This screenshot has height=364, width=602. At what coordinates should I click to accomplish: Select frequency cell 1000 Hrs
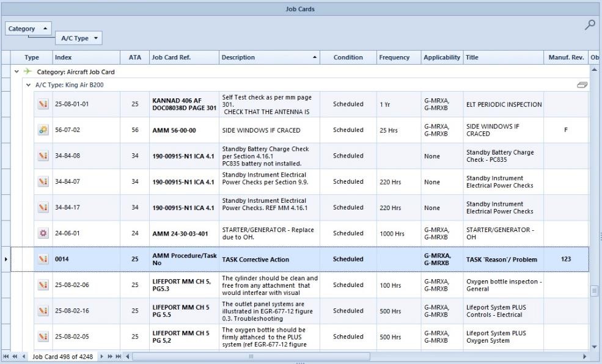pos(398,233)
